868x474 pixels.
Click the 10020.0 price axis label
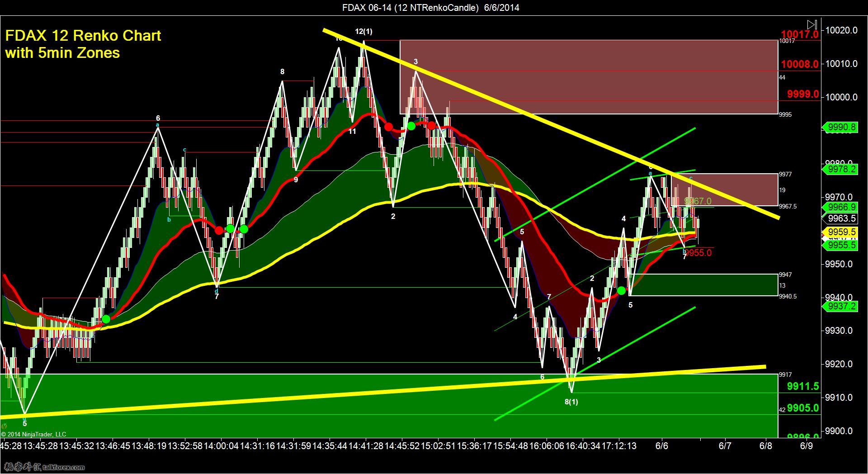[841, 30]
